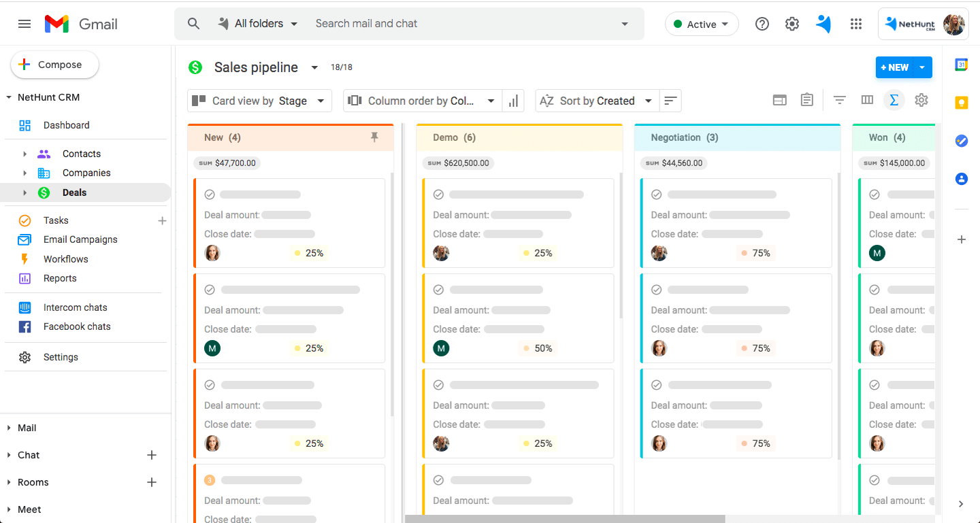
Task: Click the sort direction icon next to Sort by Created
Action: [x=670, y=101]
